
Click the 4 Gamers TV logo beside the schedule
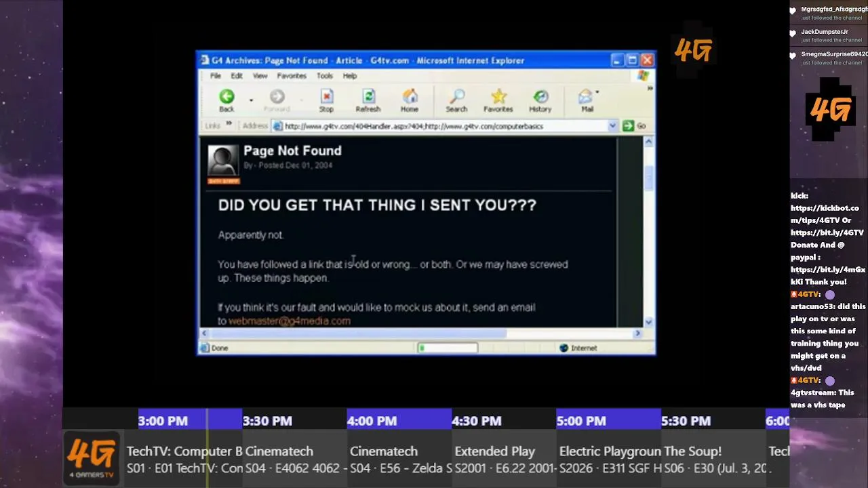click(x=92, y=457)
